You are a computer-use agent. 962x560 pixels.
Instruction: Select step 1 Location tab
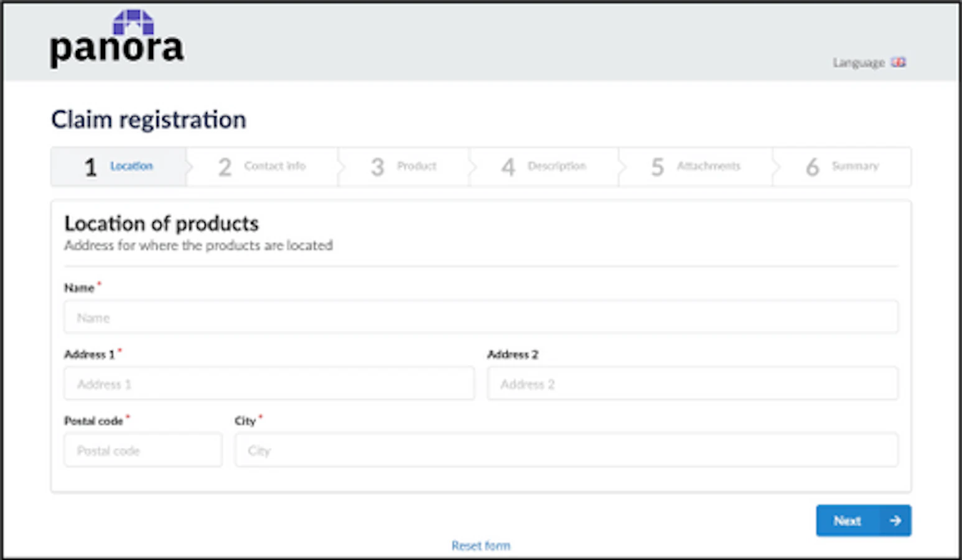119,167
